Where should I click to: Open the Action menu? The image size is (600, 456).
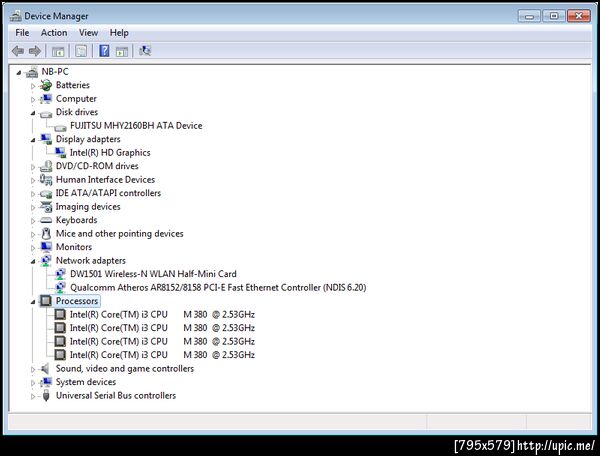coord(54,33)
